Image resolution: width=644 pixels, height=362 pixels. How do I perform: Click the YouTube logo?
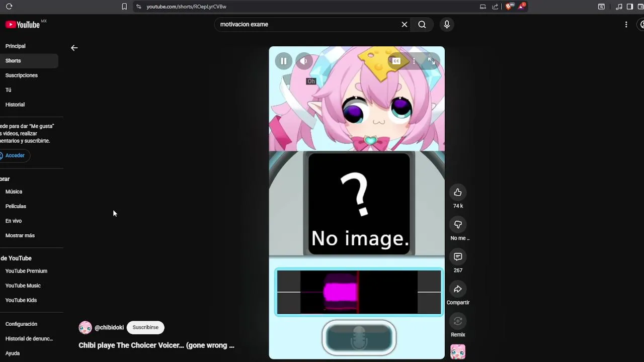(x=23, y=25)
